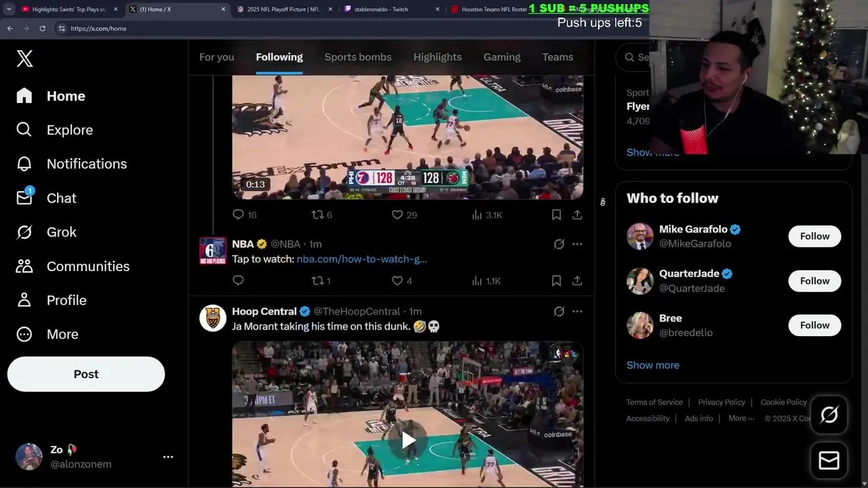The height and width of the screenshot is (488, 868).
Task: Open the More footer menu
Action: [741, 418]
